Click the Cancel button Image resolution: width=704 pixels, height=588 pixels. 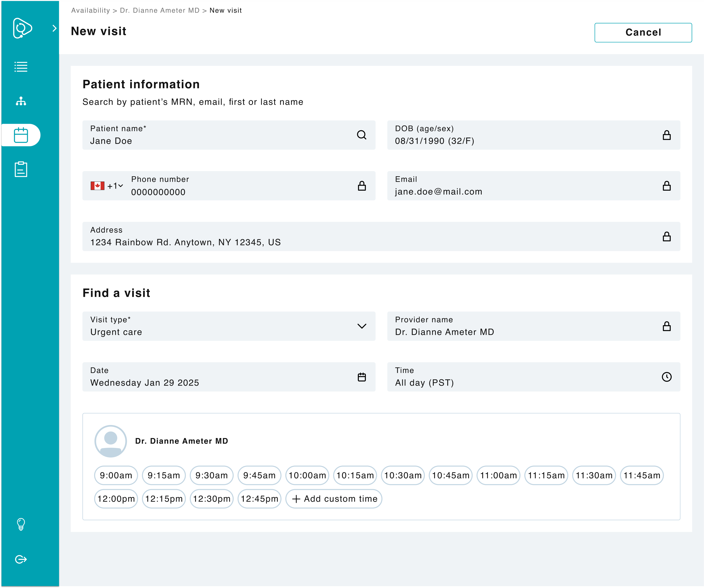point(643,32)
